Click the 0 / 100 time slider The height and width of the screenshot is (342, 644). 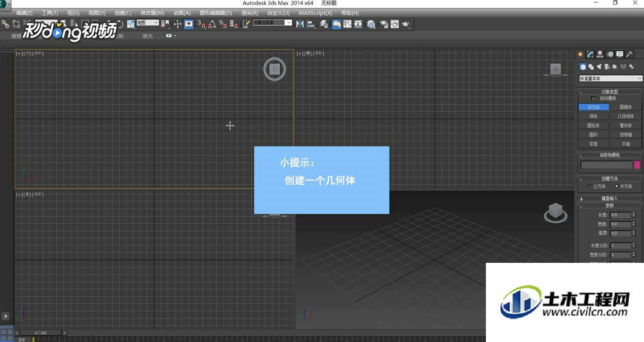[41, 333]
